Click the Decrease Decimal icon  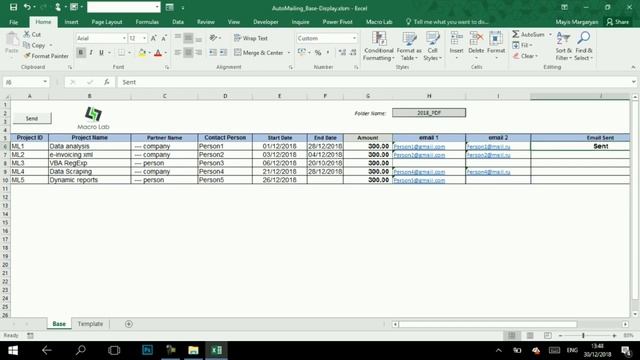pos(353,52)
